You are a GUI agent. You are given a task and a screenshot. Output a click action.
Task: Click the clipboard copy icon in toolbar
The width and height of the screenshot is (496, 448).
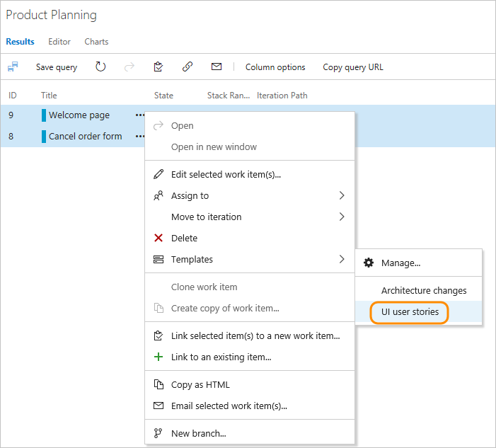(x=158, y=67)
